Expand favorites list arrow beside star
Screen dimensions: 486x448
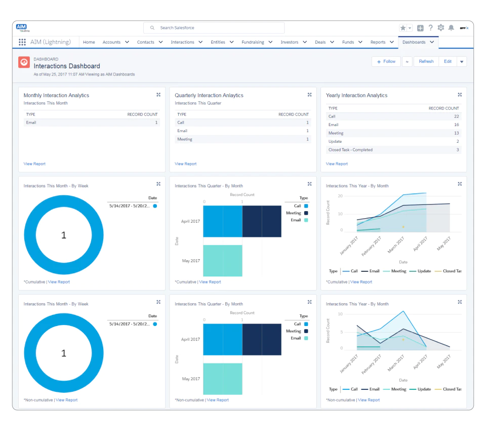(x=410, y=28)
